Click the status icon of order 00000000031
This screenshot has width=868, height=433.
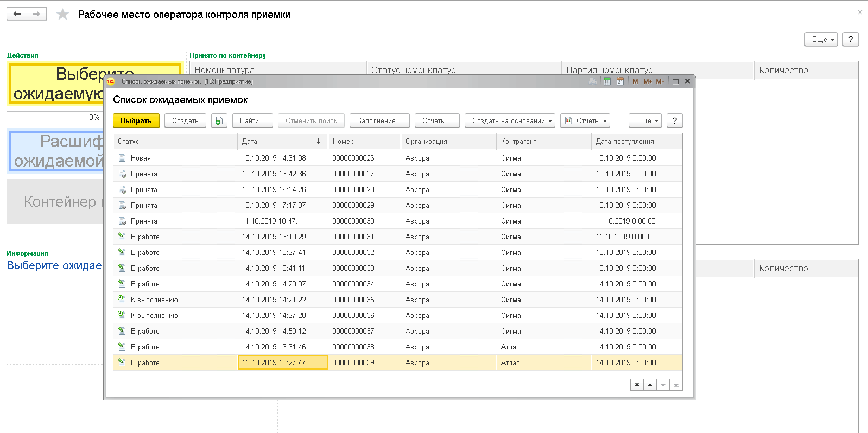(x=122, y=237)
